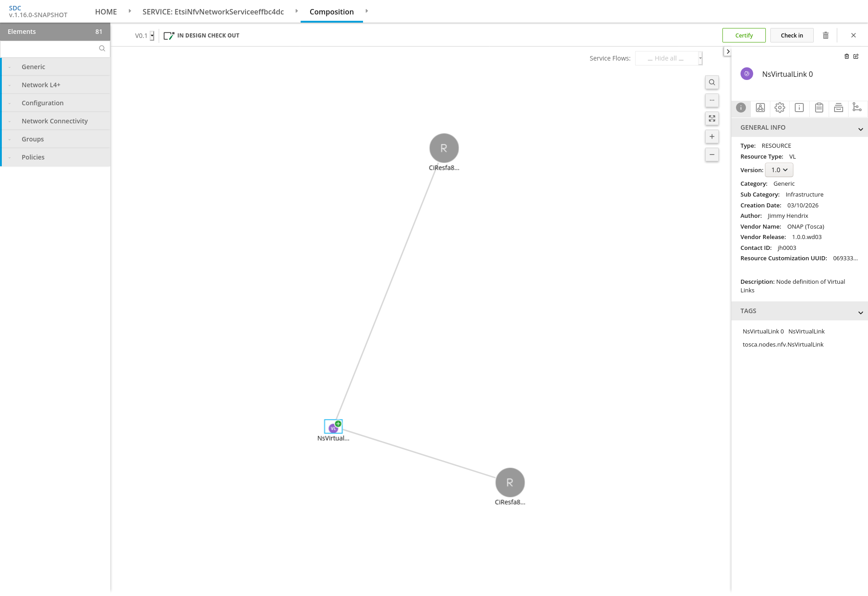Delete NsVirtualLink 0 via small trash icon

pos(847,56)
